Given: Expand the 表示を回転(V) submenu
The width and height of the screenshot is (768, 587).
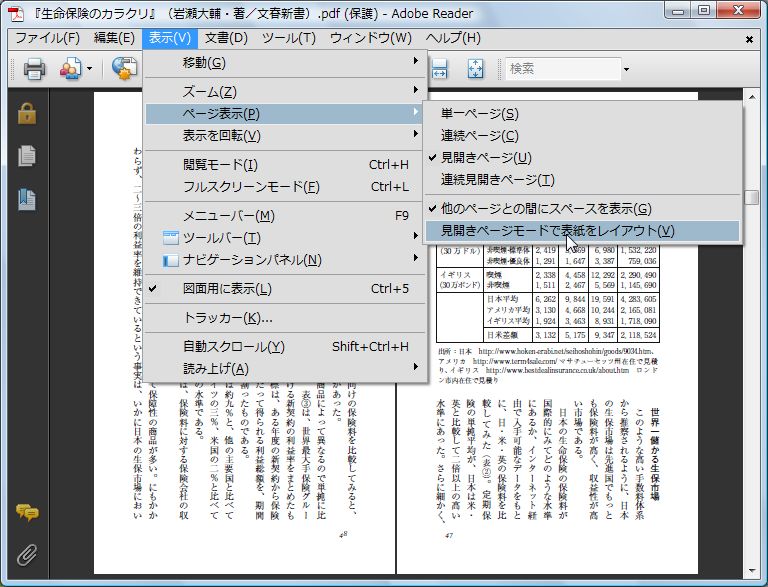Looking at the screenshot, I should 285,136.
